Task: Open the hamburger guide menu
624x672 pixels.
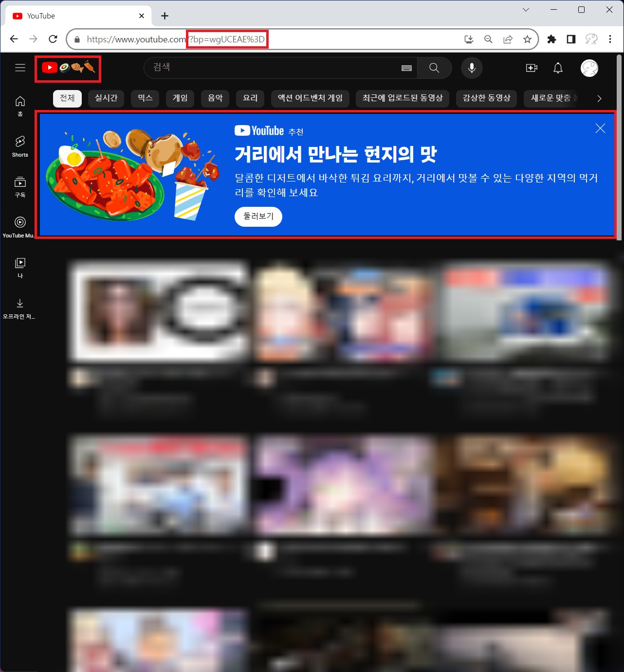Action: 20,68
